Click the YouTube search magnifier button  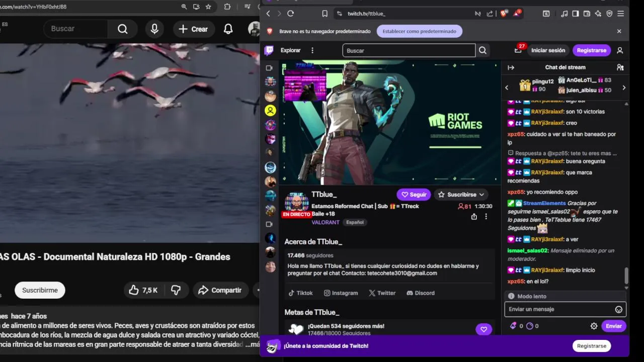(x=122, y=29)
